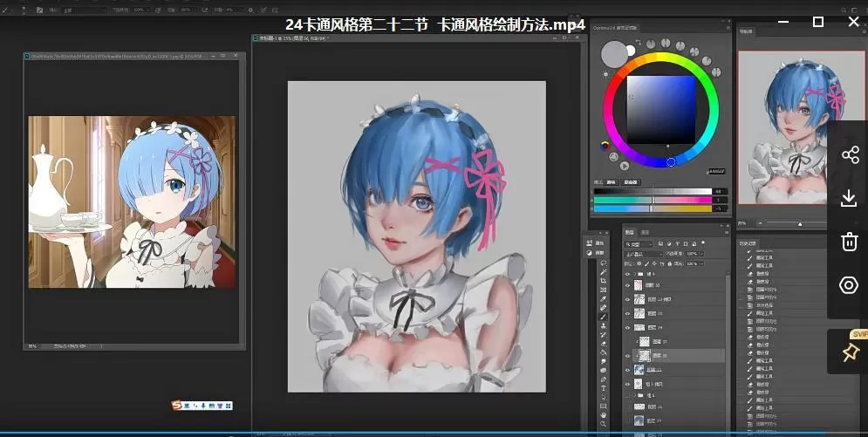Viewport: 868px width, 437px height.
Task: Click the blue-to-yellow slider in Coolorus
Action: point(653,208)
